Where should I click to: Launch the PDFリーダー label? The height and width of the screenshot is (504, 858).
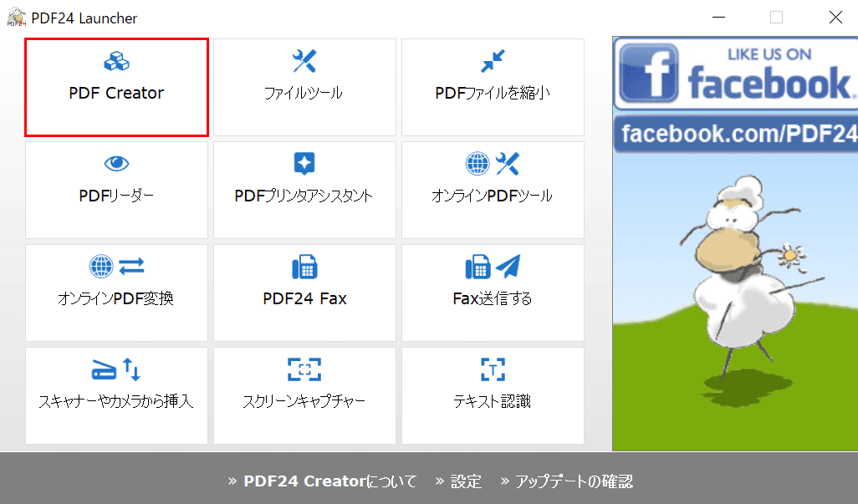click(116, 196)
